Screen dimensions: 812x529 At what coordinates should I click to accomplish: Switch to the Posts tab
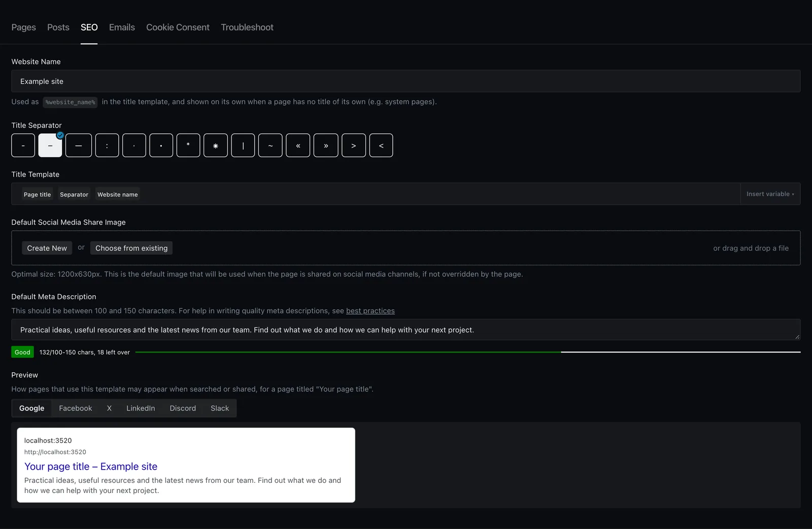[58, 27]
